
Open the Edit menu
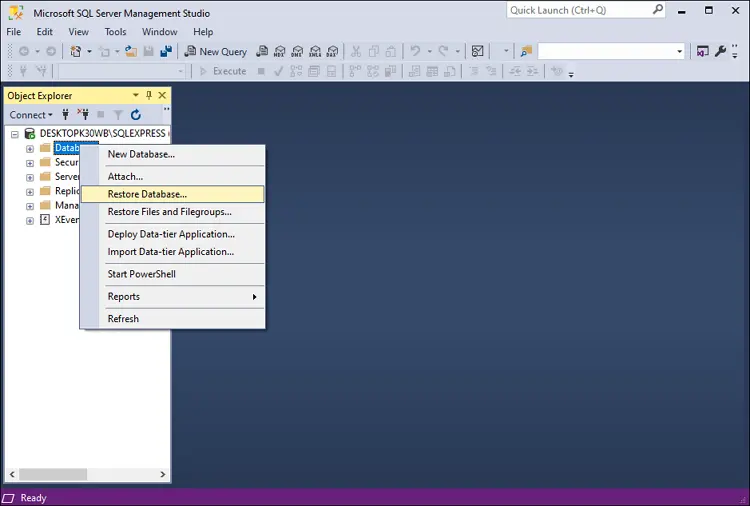tap(44, 32)
